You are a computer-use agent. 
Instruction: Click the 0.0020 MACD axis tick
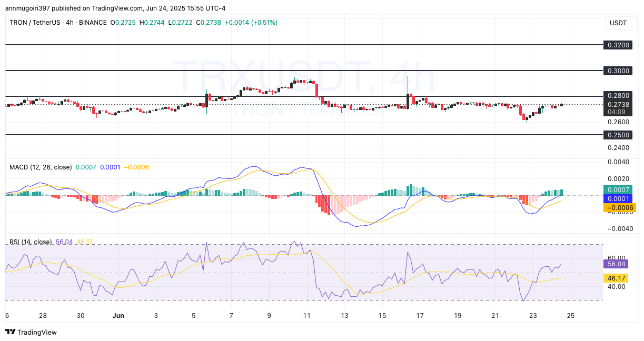coord(619,178)
